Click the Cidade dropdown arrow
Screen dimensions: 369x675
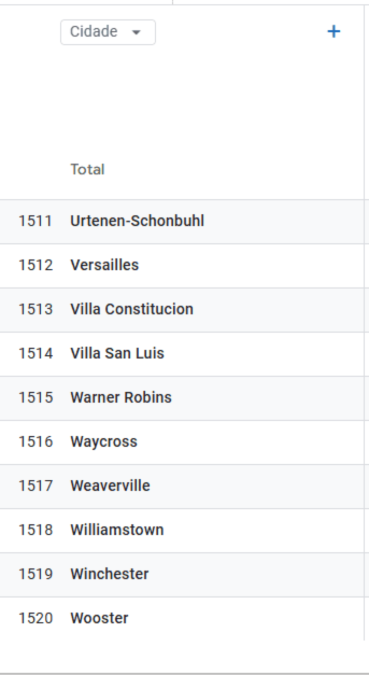coord(136,32)
